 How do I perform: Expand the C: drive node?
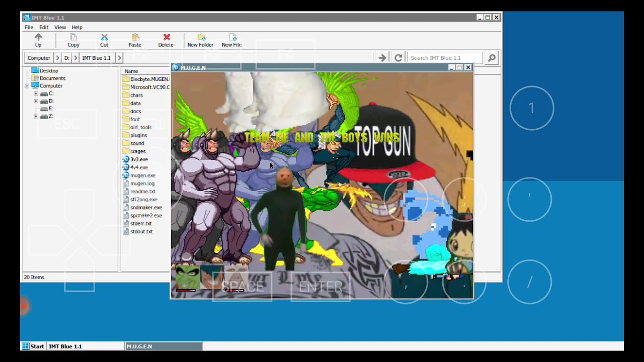36,94
